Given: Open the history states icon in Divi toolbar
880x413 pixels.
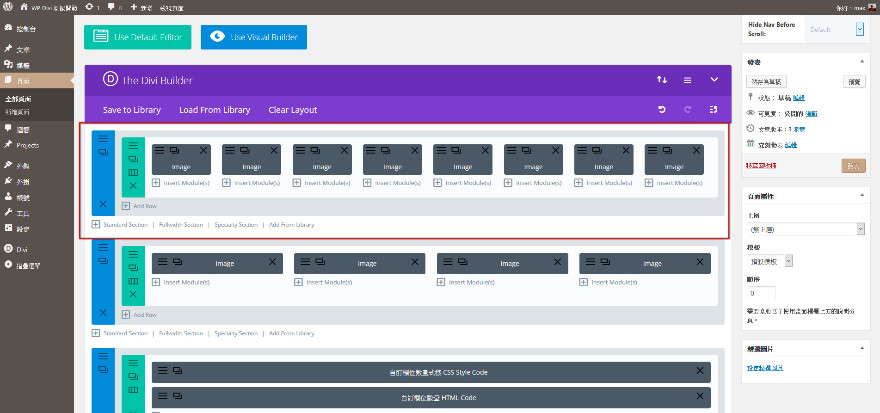Looking at the screenshot, I should (714, 109).
